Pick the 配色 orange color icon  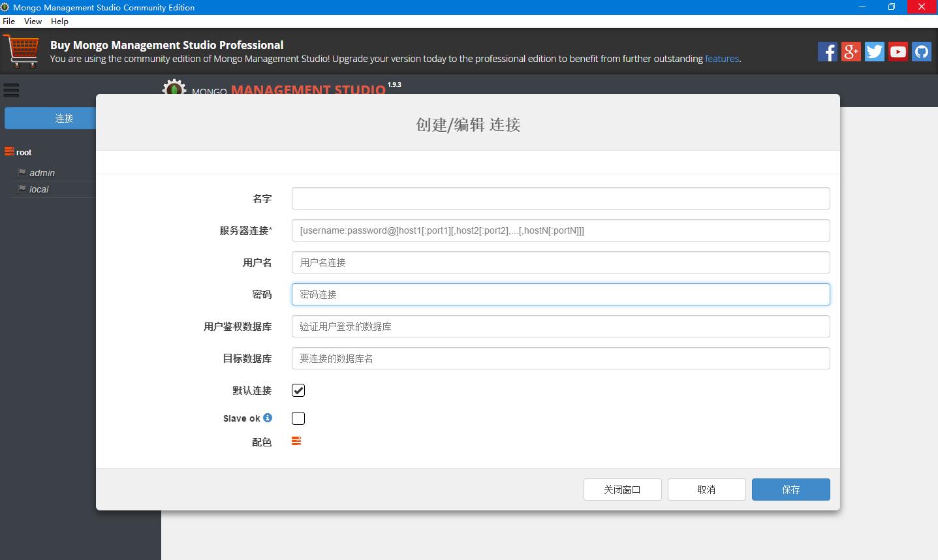pos(296,441)
